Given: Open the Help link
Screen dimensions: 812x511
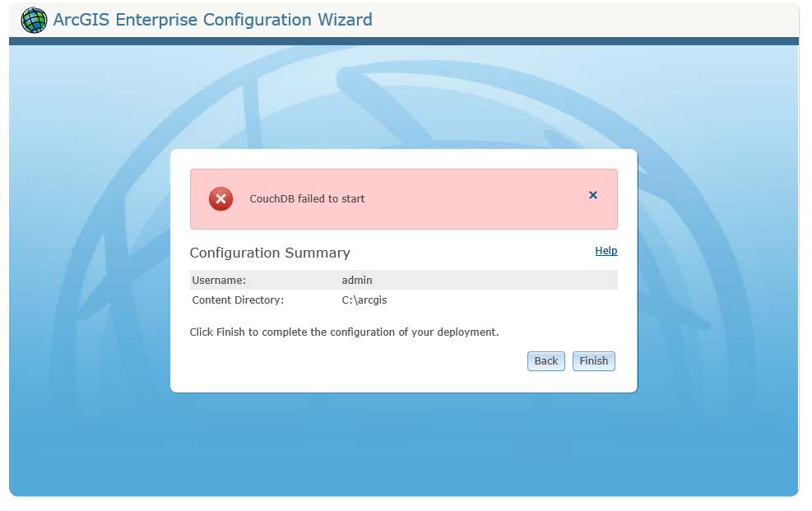Looking at the screenshot, I should (606, 251).
